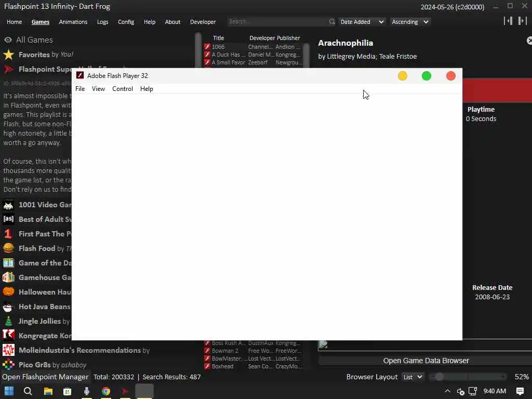The width and height of the screenshot is (532, 399).
Task: Click the broken game thumbnail image
Action: coord(323,345)
